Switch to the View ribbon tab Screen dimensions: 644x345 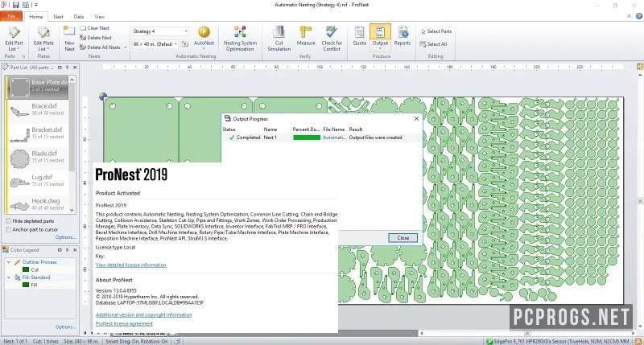pyautogui.click(x=99, y=17)
